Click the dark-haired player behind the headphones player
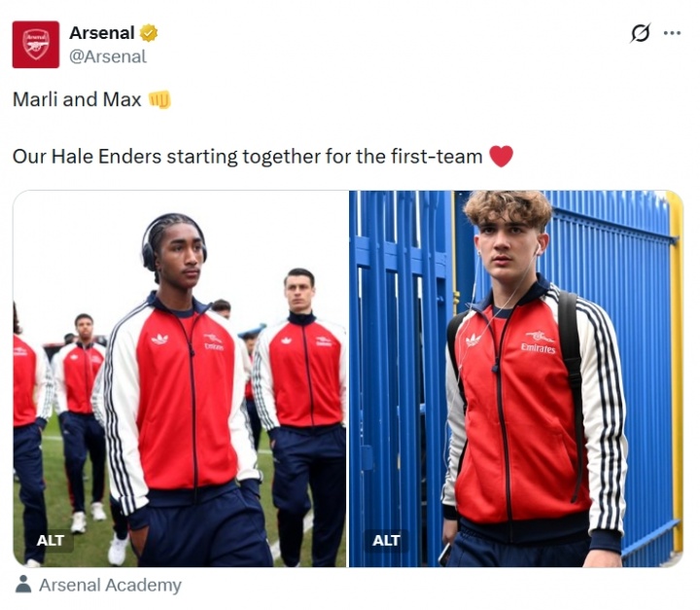Viewport: 700px width, 610px height. pyautogui.click(x=298, y=293)
